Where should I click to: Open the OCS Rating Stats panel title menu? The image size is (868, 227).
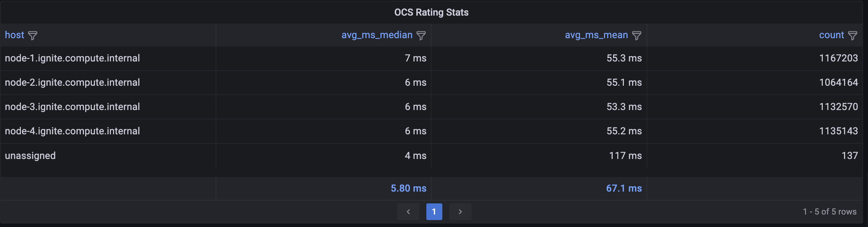click(431, 12)
